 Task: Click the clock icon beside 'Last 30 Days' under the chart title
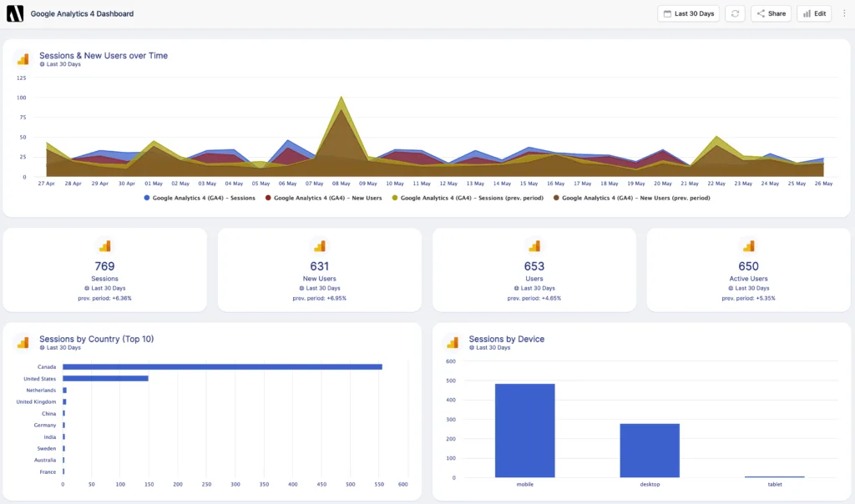[43, 63]
